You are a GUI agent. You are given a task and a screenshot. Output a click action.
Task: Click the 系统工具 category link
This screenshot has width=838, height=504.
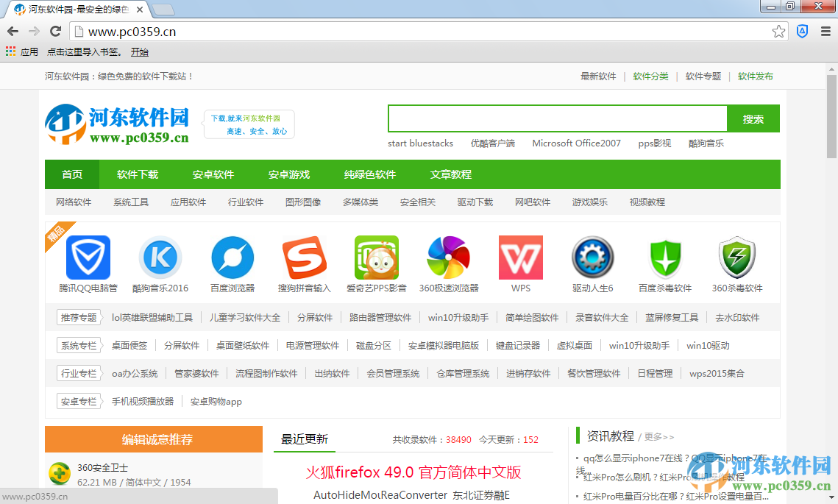coord(131,202)
